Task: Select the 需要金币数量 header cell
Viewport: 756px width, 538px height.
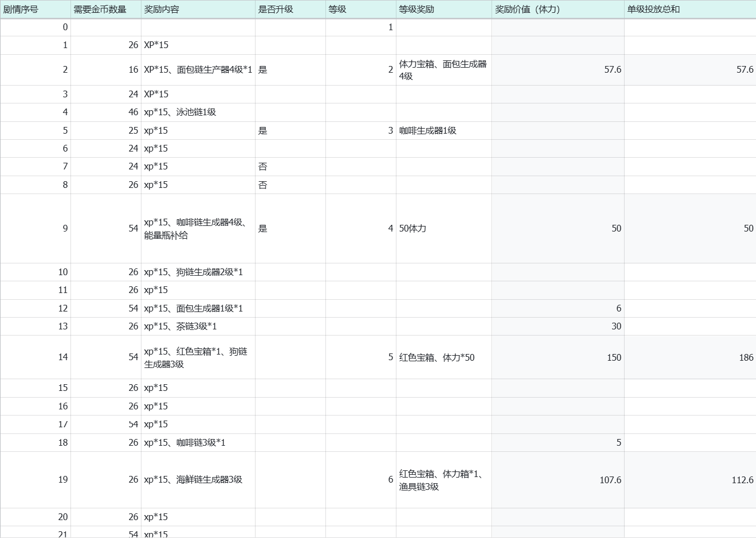Action: point(106,10)
